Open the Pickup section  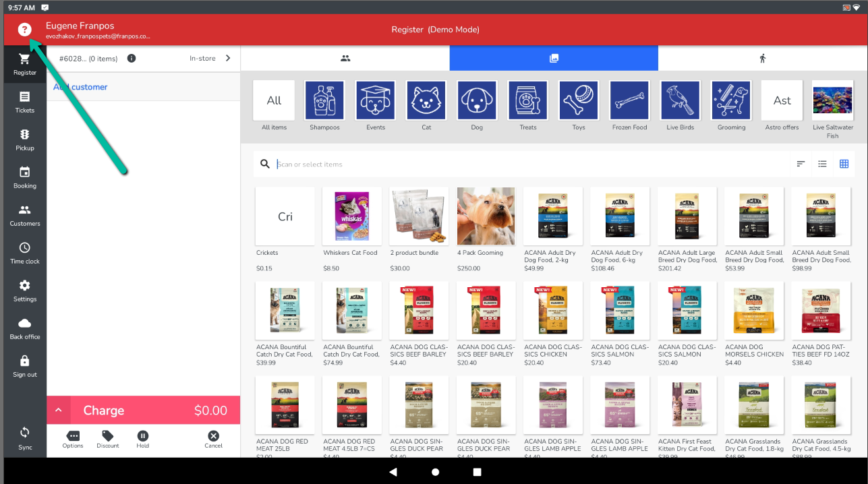click(25, 140)
